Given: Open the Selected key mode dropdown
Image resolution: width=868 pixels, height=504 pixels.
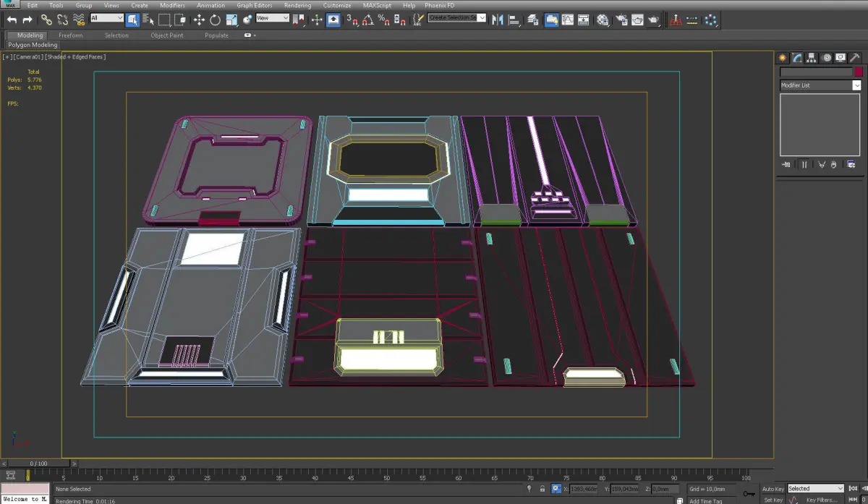Looking at the screenshot, I should [x=816, y=489].
